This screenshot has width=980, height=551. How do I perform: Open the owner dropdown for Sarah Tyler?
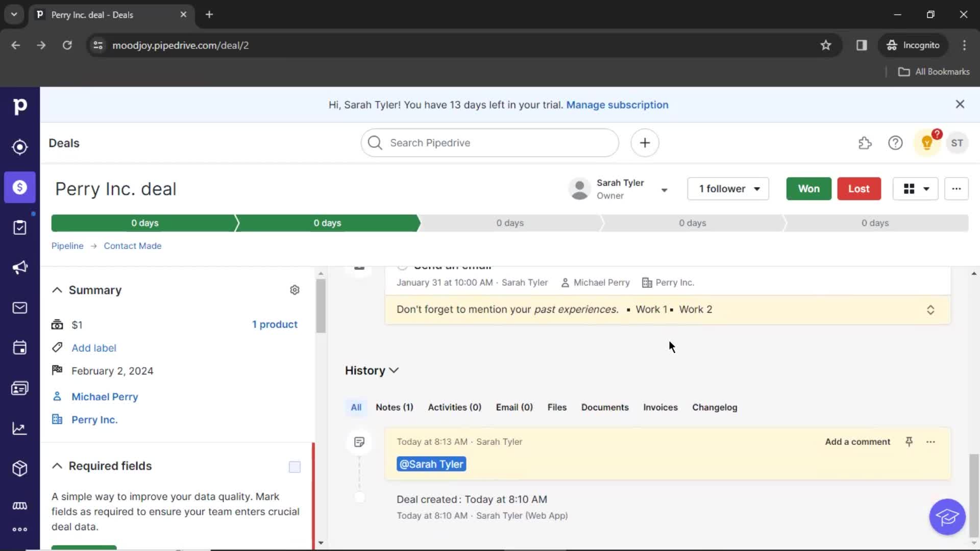point(665,188)
